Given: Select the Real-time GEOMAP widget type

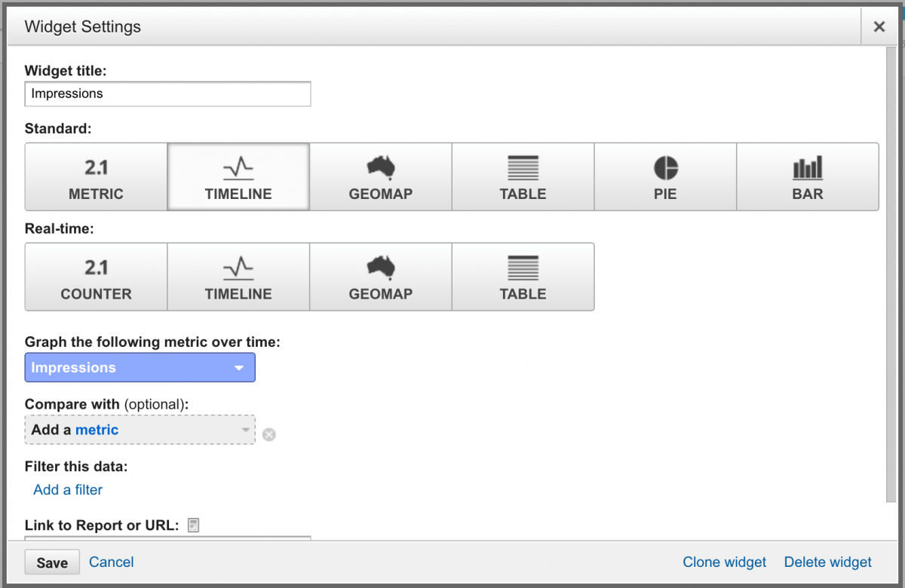Looking at the screenshot, I should 381,277.
